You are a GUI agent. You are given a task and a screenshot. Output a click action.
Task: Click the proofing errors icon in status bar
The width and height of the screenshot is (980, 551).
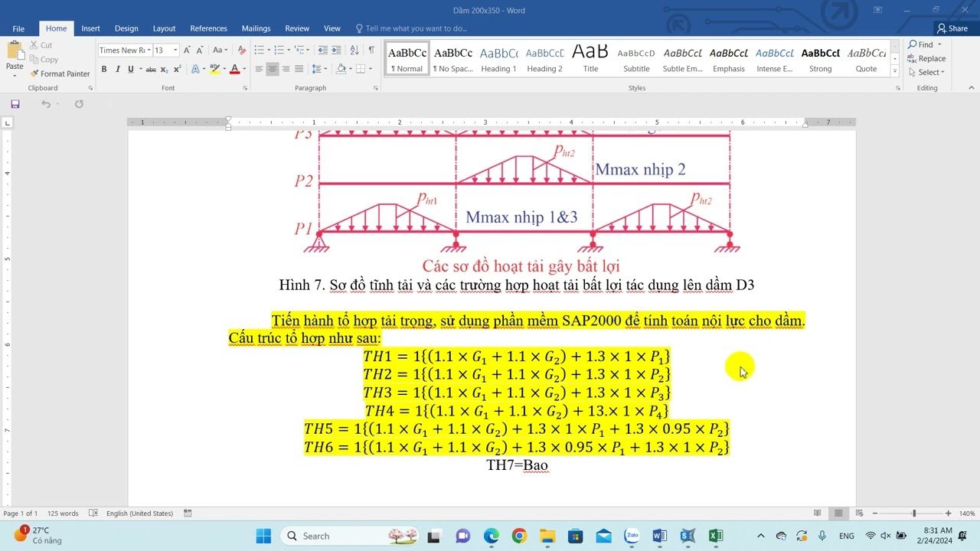93,514
